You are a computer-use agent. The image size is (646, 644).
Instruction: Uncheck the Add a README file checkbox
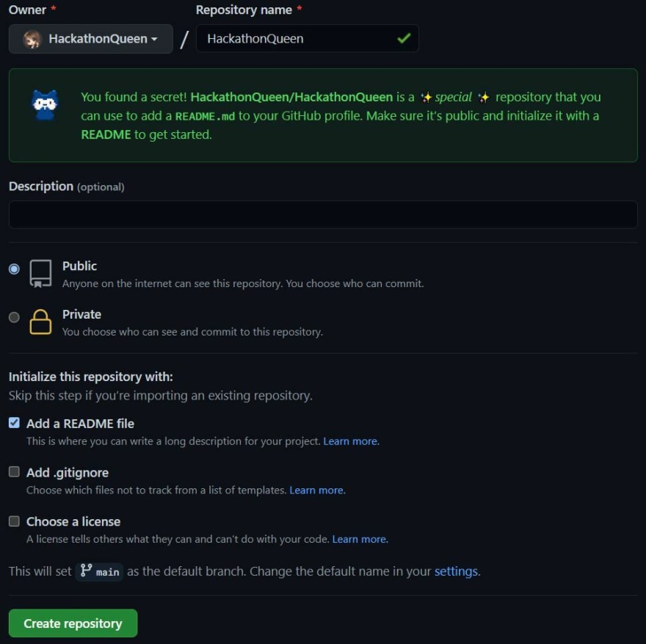pyautogui.click(x=14, y=423)
